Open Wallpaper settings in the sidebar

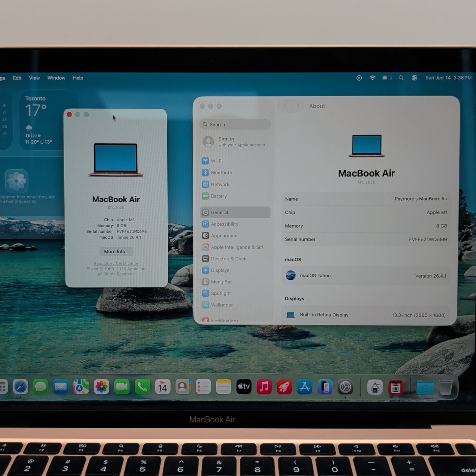point(235,305)
